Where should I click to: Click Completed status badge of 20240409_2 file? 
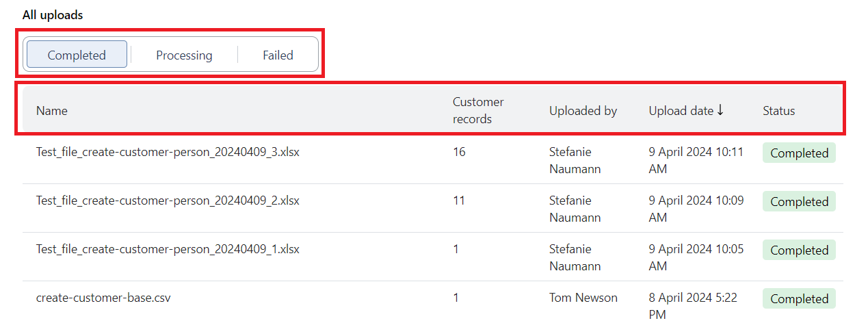(799, 202)
